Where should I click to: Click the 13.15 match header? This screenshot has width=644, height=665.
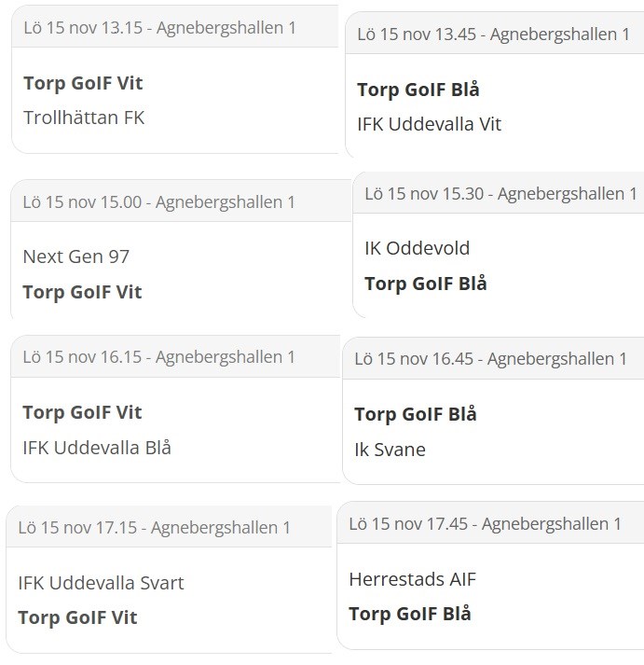point(159,28)
